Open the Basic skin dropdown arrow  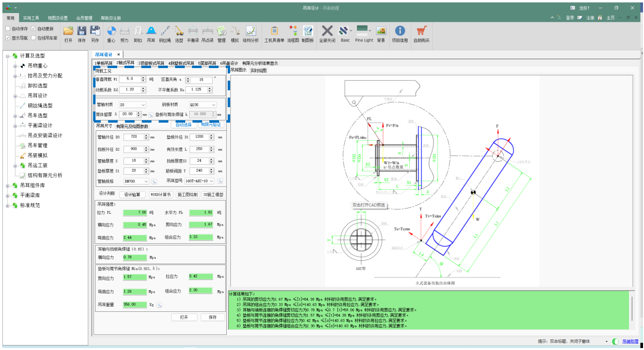click(352, 30)
